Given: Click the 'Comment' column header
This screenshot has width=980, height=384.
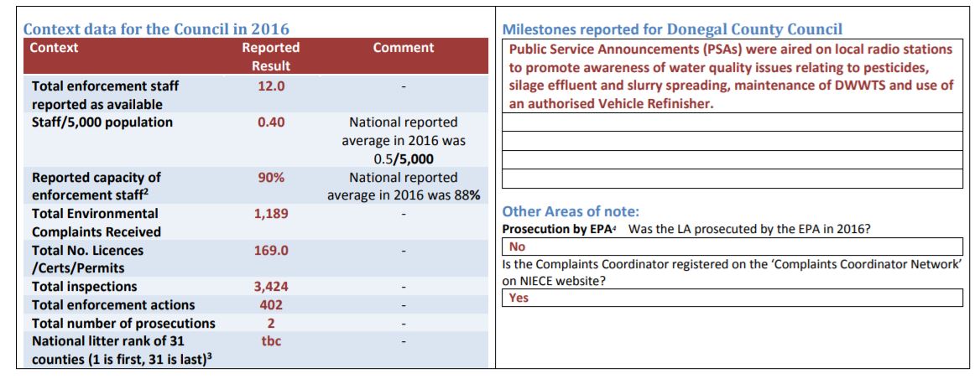Looking at the screenshot, I should click(403, 48).
